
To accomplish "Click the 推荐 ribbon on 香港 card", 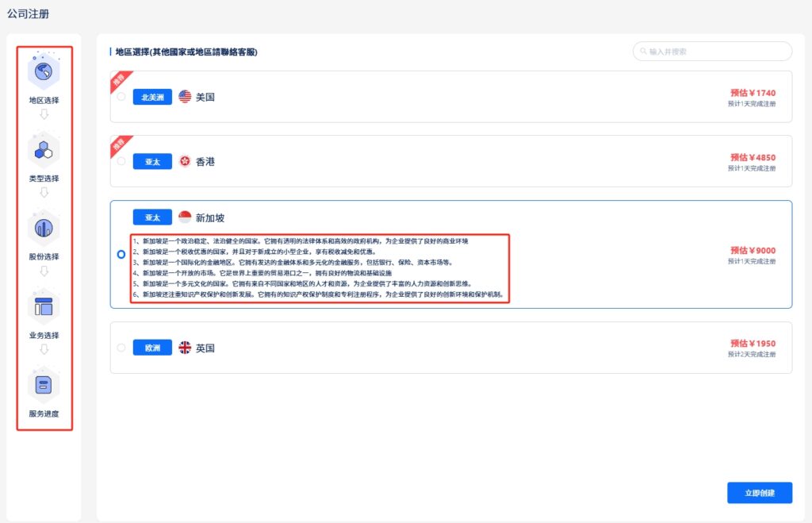I will pos(119,144).
